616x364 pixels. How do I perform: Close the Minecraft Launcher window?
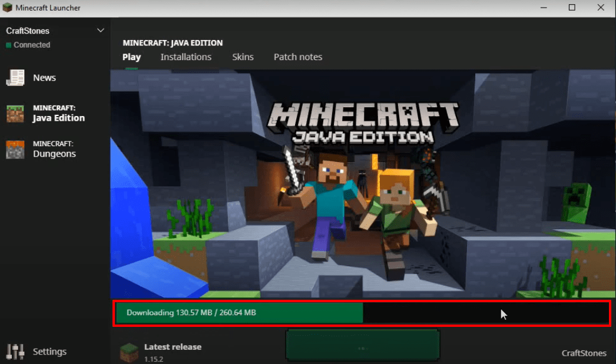coord(601,8)
